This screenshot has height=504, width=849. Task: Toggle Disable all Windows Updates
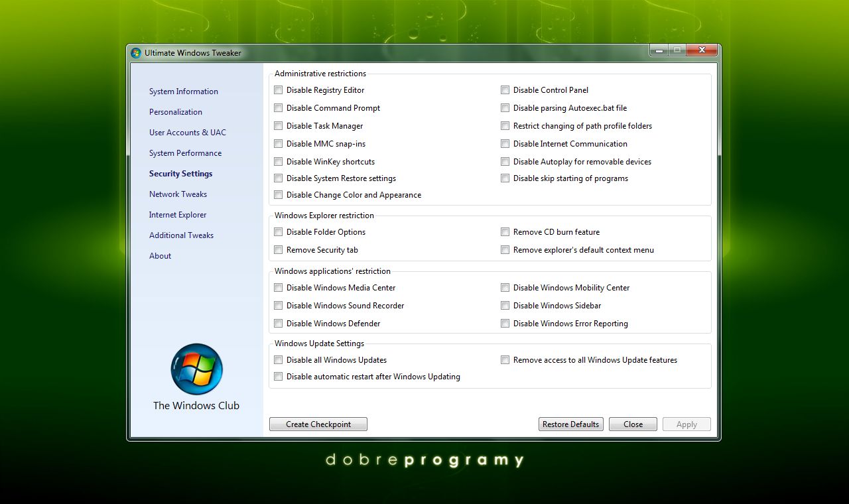point(279,360)
